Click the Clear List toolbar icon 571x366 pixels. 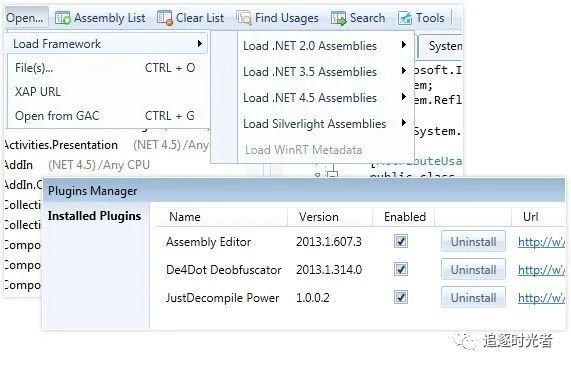(x=165, y=18)
